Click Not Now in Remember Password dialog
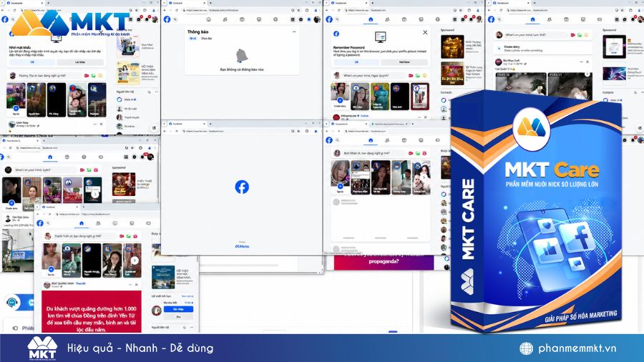 (404, 62)
